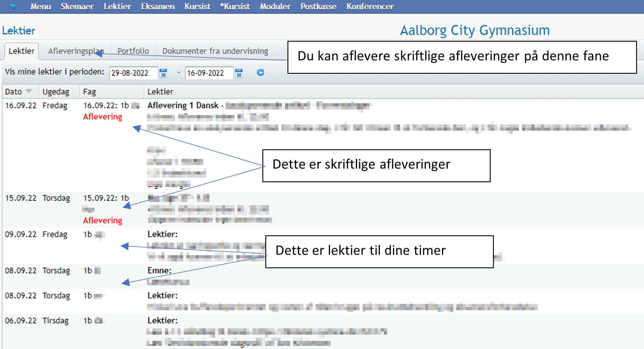
Task: Switch to the Portfolio tab
Action: (x=133, y=51)
